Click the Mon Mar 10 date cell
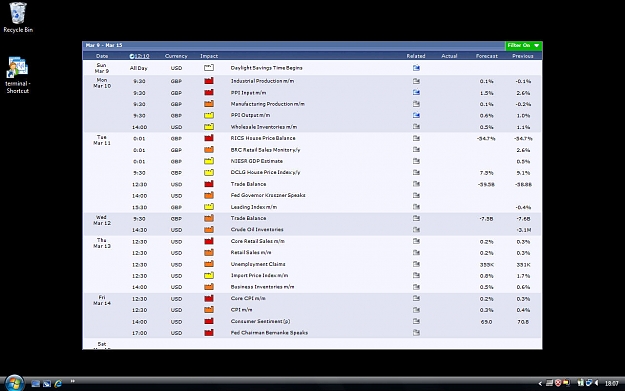The height and width of the screenshot is (391, 625). point(102,83)
